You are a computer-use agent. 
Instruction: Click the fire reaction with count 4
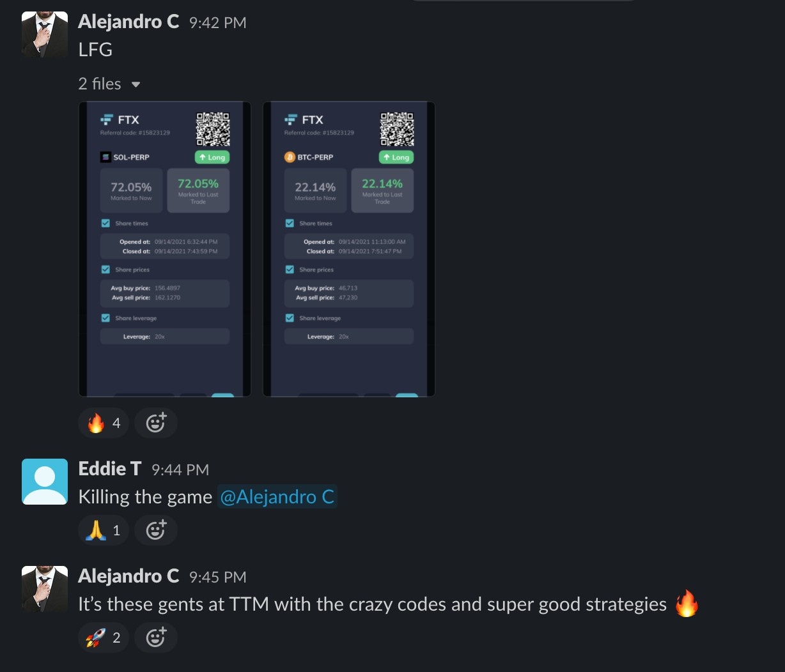tap(104, 423)
